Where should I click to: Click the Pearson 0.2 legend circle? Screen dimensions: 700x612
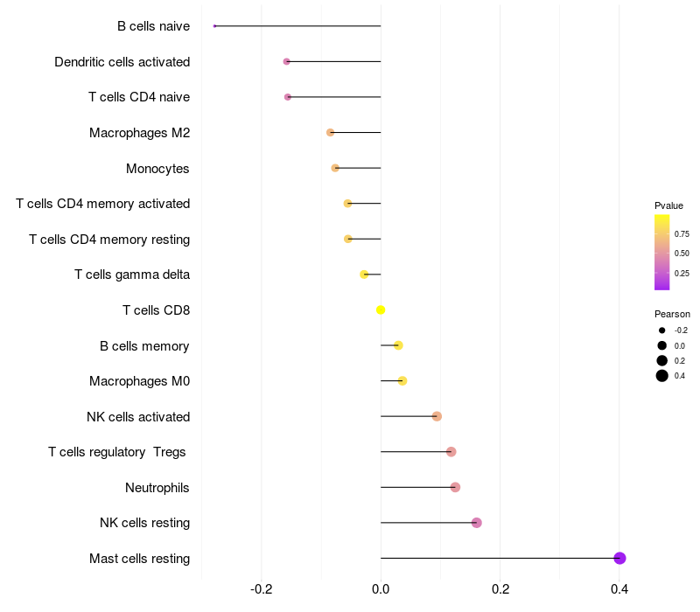point(661,360)
